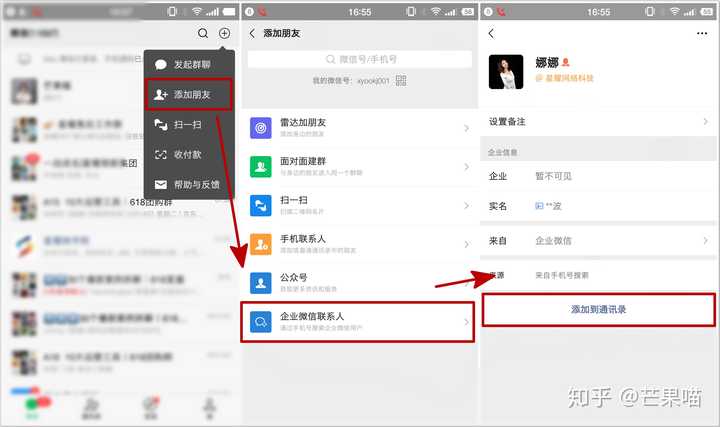View 娜娜 profile avatar photo

tap(506, 72)
